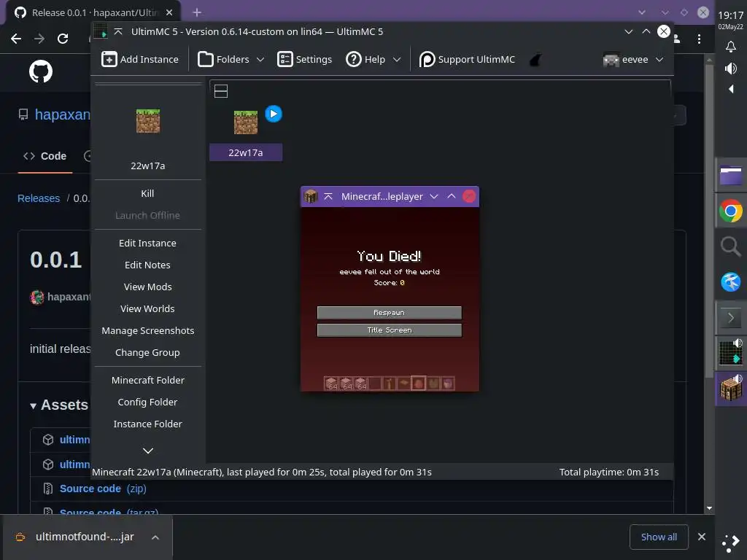This screenshot has width=747, height=560.
Task: Open the Config Folder
Action: click(147, 402)
